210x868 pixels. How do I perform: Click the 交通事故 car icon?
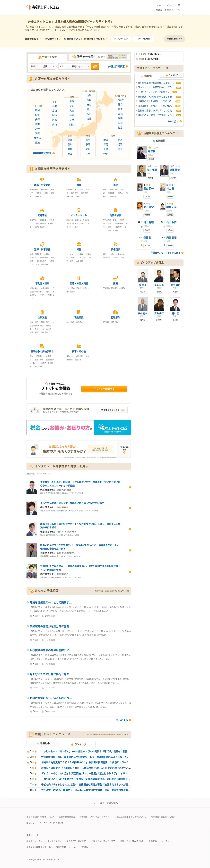(x=42, y=210)
